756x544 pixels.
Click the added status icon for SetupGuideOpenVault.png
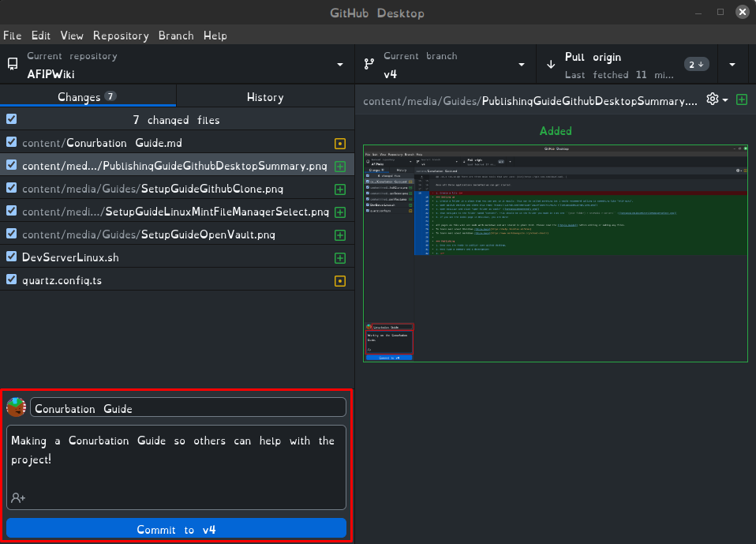340,235
